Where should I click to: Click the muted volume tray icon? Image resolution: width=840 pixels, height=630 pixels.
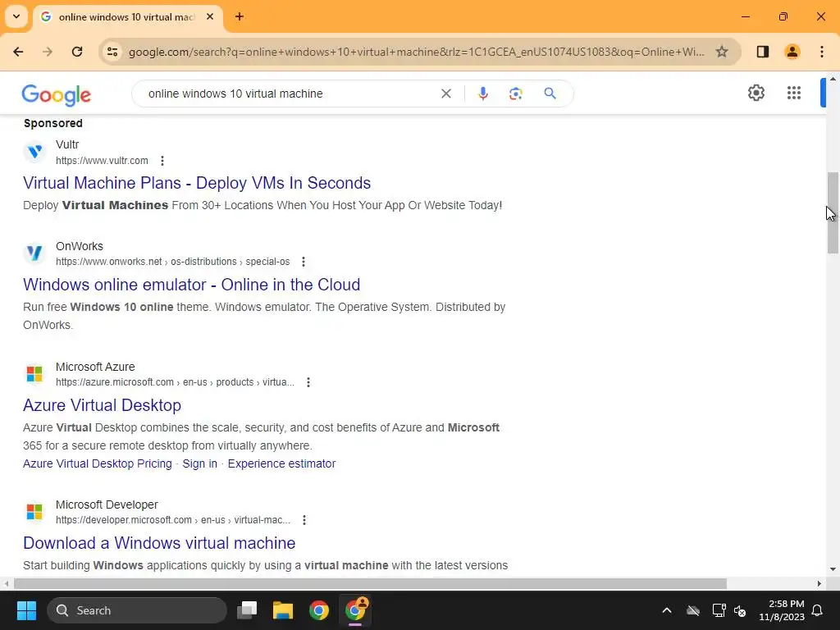pyautogui.click(x=741, y=610)
